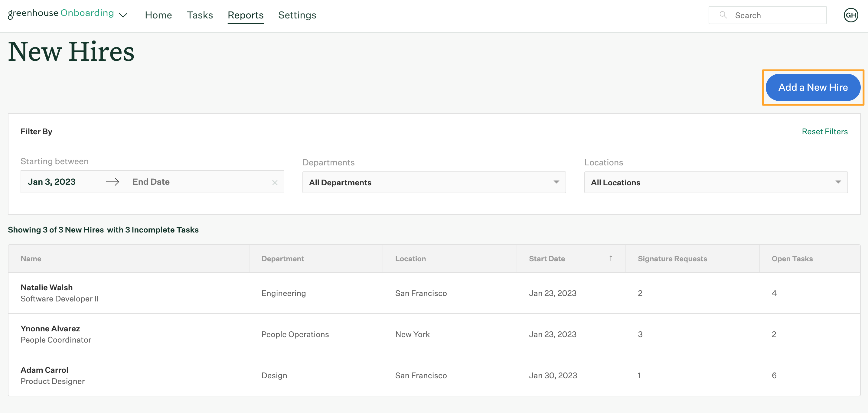The image size is (868, 413).
Task: Click the Showing 3 of 3 New Hires summary
Action: [x=103, y=230]
